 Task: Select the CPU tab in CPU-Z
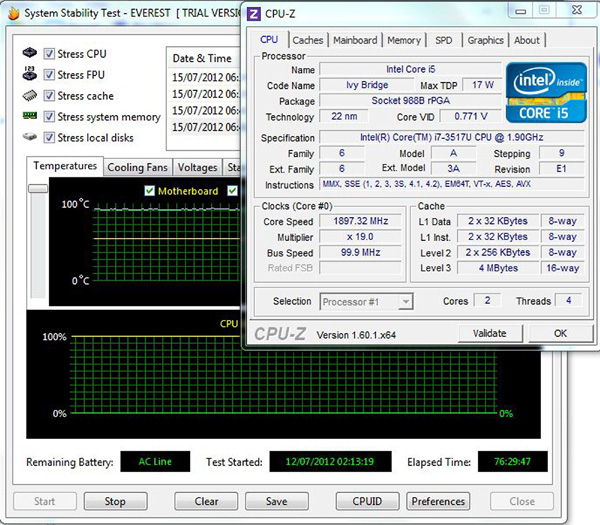(269, 40)
